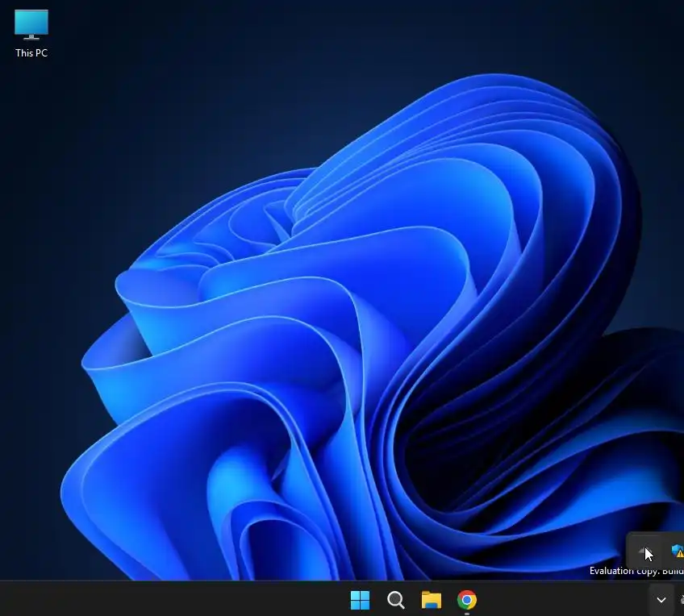Select the "This PC" label text
The width and height of the screenshot is (684, 616).
click(31, 52)
